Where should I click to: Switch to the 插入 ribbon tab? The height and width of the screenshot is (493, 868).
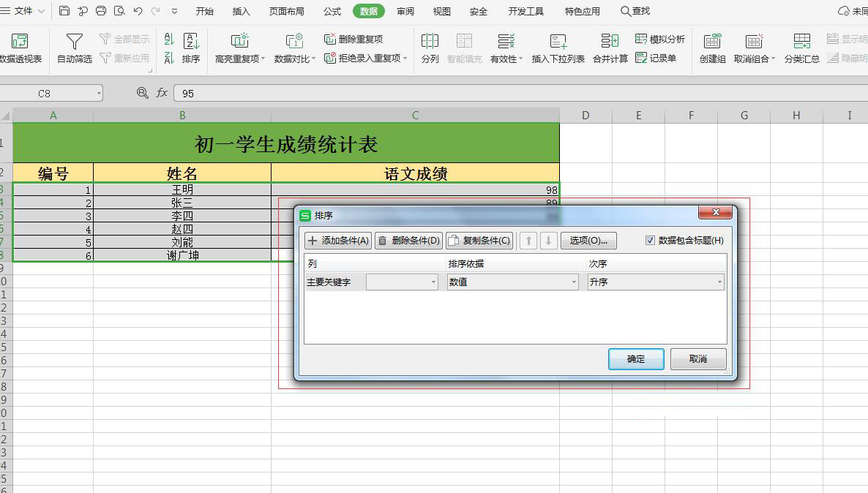click(x=241, y=11)
